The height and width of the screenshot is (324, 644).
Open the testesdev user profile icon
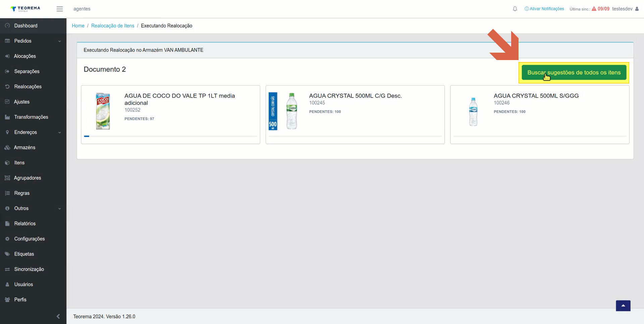pos(637,9)
